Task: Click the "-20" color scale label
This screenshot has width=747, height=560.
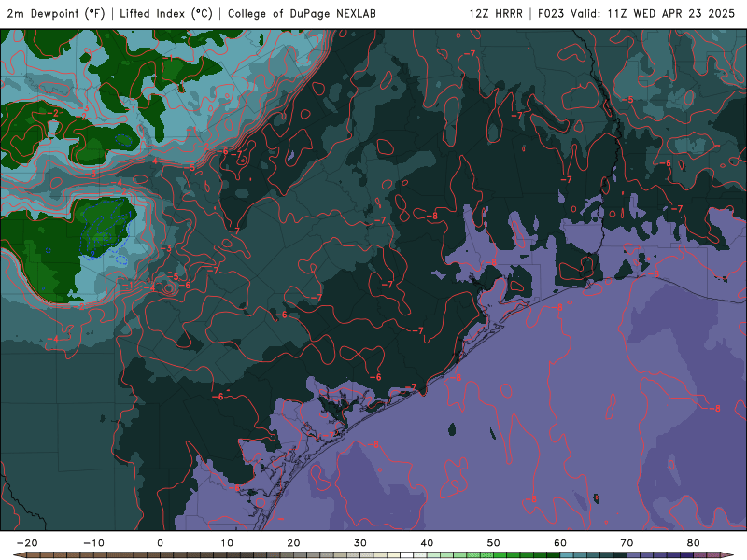Action: (27, 543)
